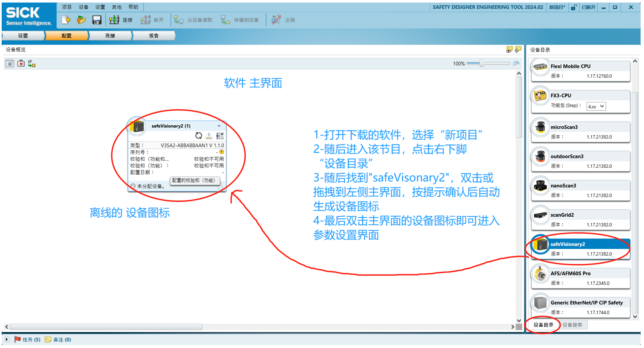Open the 设备 menu
The height and width of the screenshot is (348, 644).
[x=83, y=7]
